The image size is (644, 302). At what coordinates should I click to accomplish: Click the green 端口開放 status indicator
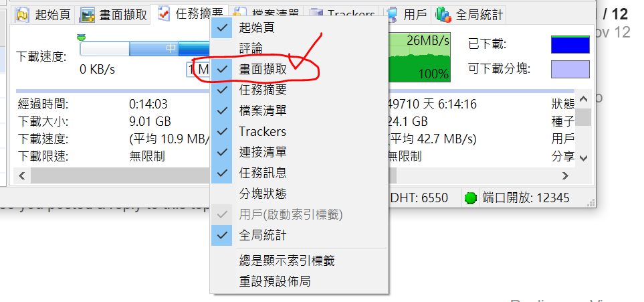470,198
